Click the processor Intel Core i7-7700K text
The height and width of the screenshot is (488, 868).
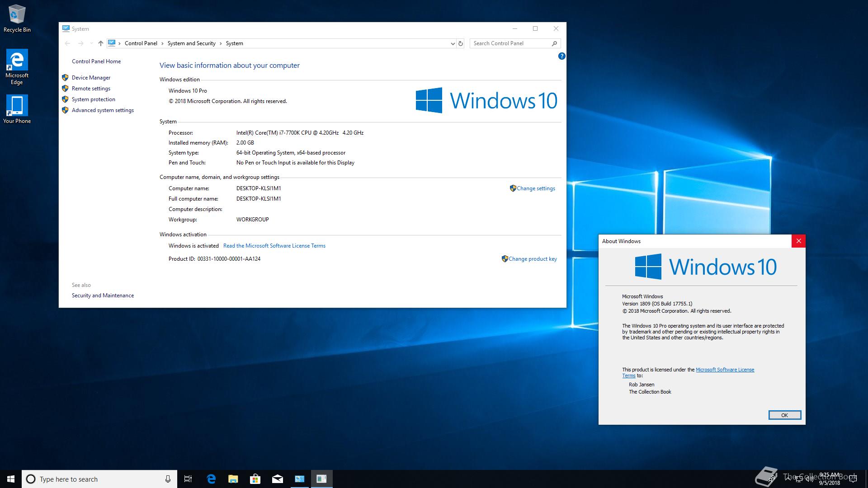(x=300, y=133)
